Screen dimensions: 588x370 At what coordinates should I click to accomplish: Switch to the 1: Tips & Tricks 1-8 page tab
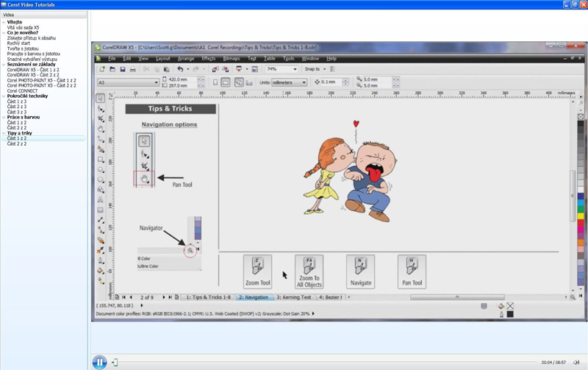pos(209,297)
